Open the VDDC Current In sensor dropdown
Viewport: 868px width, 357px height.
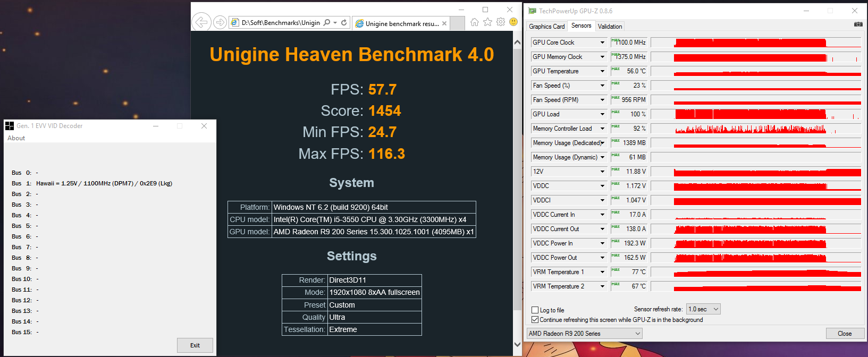(602, 215)
